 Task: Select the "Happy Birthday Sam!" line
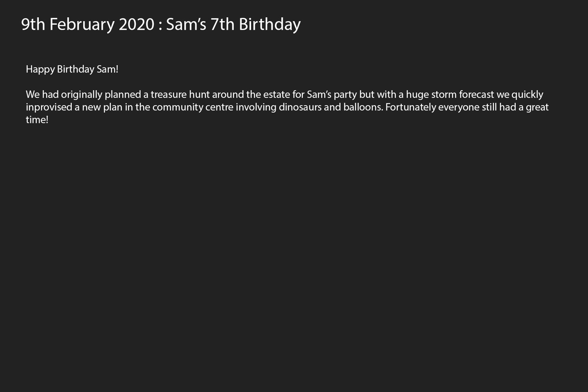(x=72, y=69)
